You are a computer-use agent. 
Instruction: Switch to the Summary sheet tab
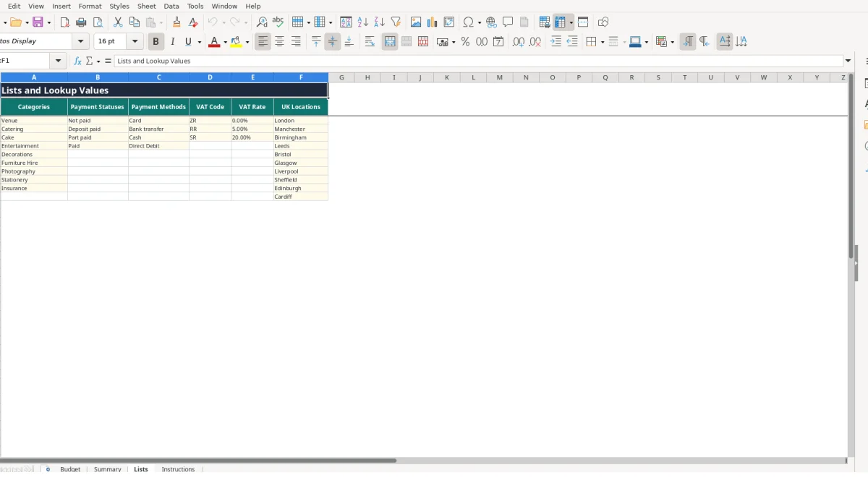pyautogui.click(x=107, y=469)
